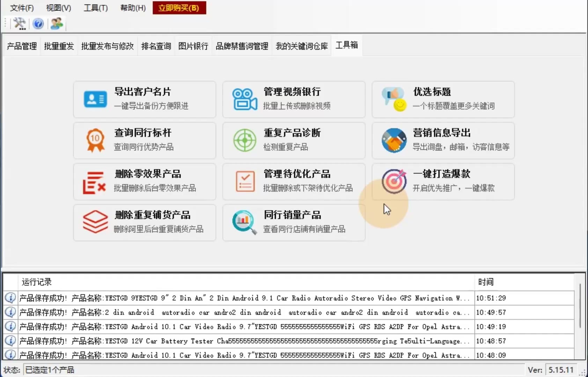Click the 导出客户名片 contact card icon
The width and height of the screenshot is (588, 377).
point(95,99)
